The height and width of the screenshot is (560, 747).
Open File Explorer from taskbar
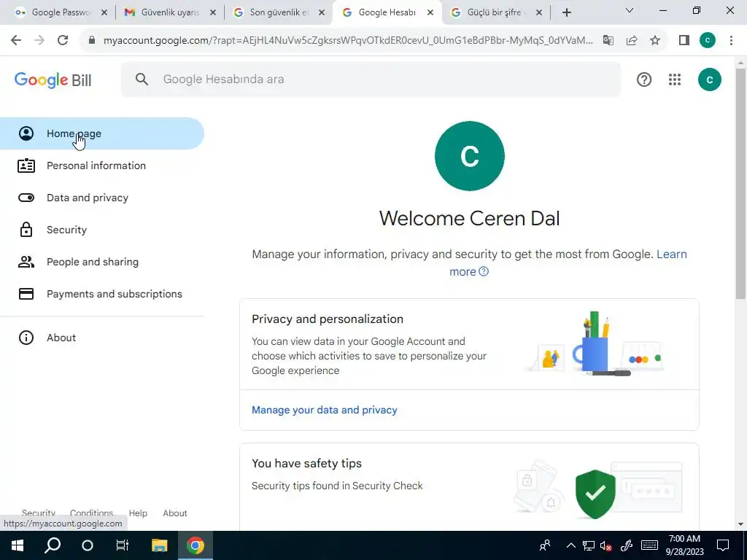[x=160, y=545]
